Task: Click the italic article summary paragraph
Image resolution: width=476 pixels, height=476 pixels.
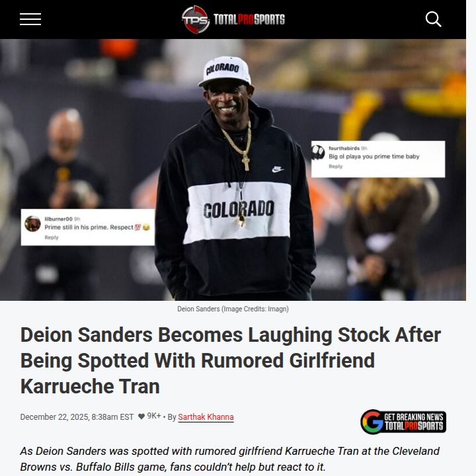Action: click(230, 459)
